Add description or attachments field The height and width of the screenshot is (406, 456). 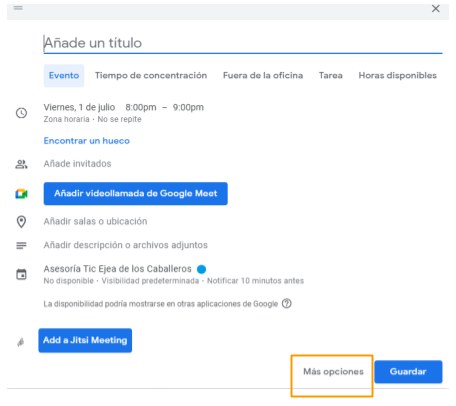[126, 245]
